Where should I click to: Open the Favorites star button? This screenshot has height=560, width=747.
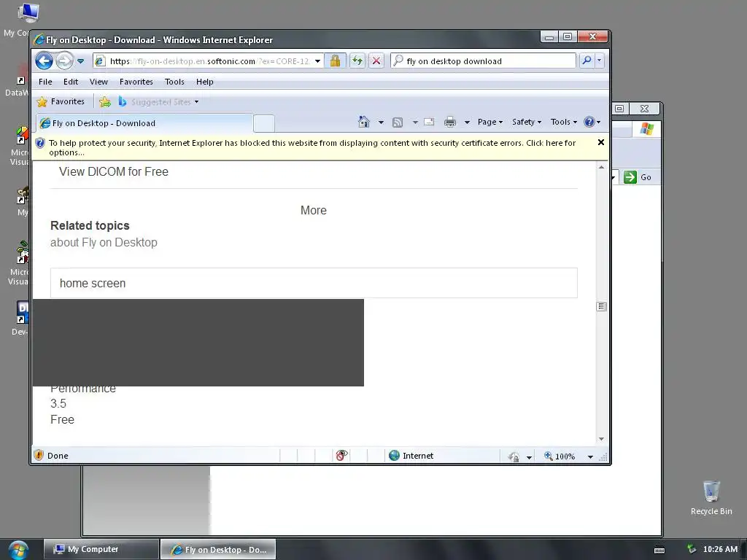61,101
